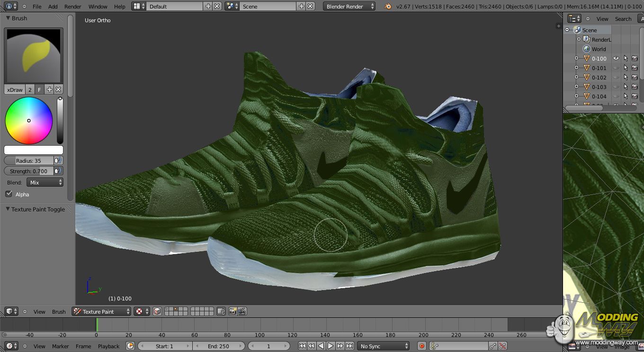Click the Brush menu in 3D view header
The image size is (644, 352).
(59, 312)
